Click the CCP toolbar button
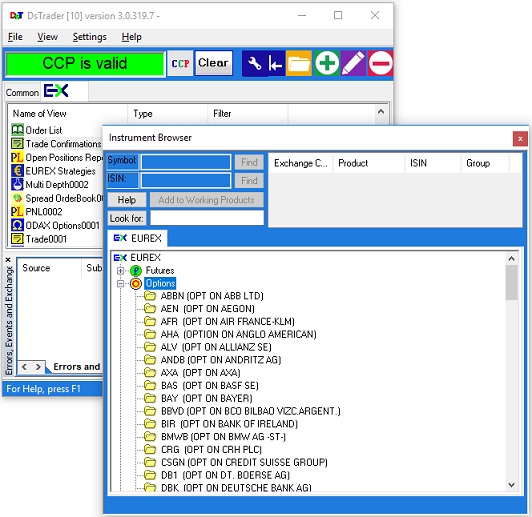Screen dimensions: 532x517 pos(180,63)
